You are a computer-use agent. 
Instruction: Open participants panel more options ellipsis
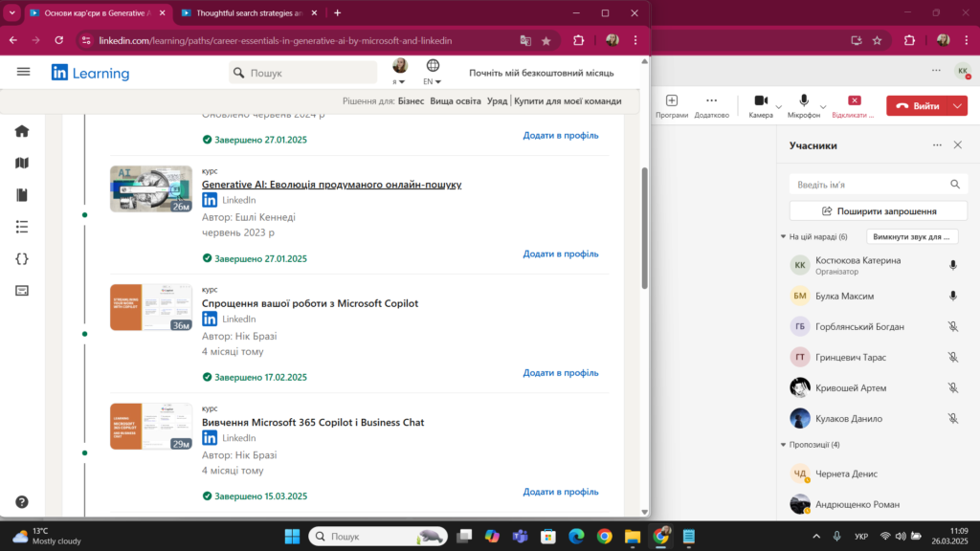[x=937, y=145]
